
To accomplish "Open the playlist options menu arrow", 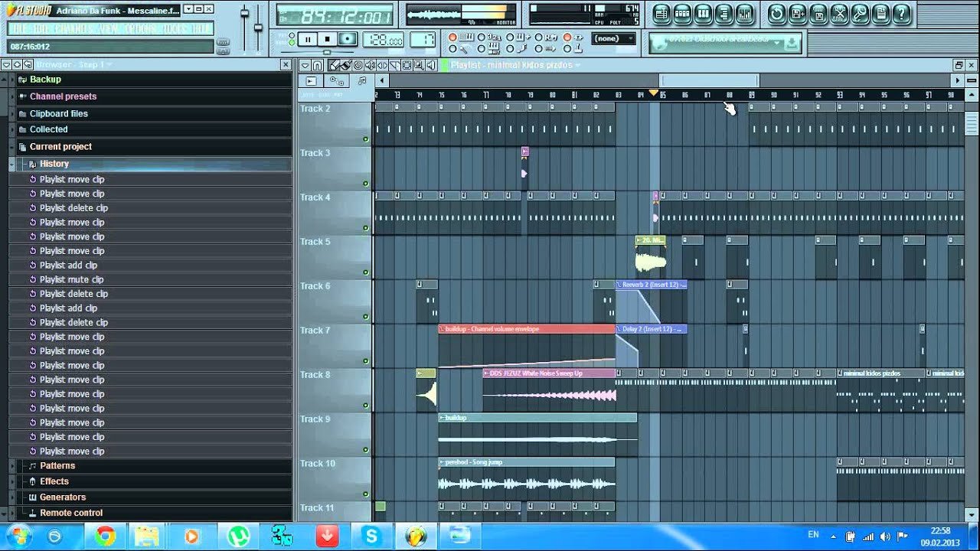I will point(305,65).
